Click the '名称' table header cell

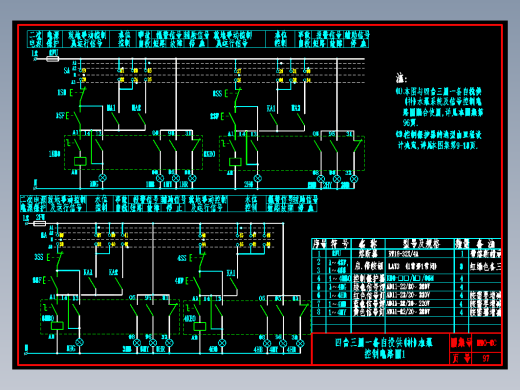(x=368, y=244)
